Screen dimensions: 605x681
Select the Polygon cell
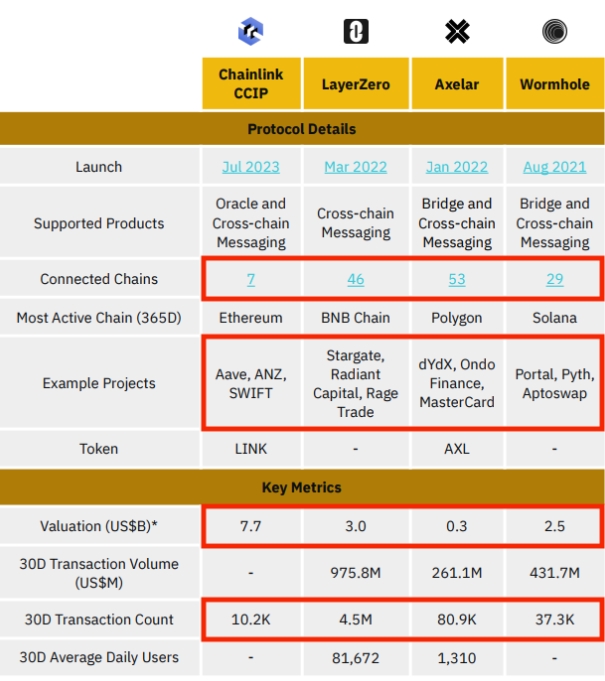(457, 318)
